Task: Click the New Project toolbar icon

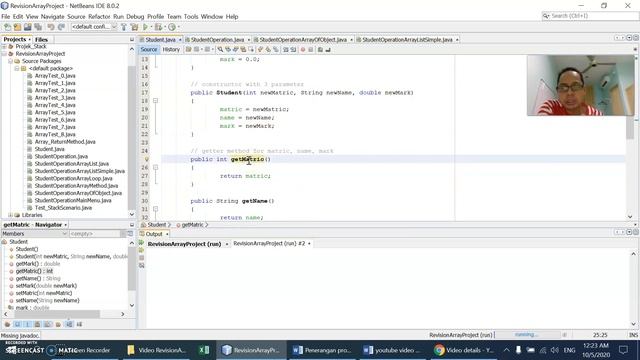Action: (x=17, y=27)
